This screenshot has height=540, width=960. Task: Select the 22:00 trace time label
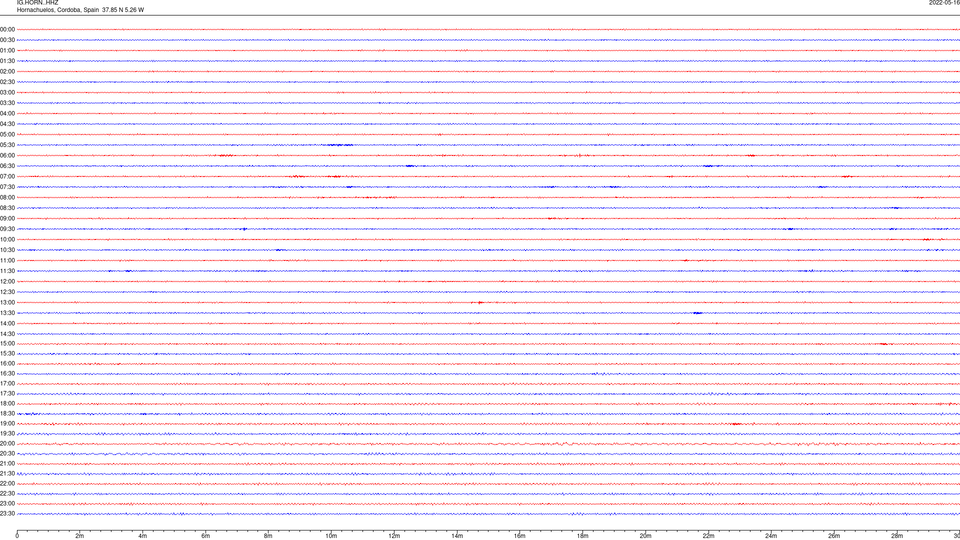click(x=7, y=484)
